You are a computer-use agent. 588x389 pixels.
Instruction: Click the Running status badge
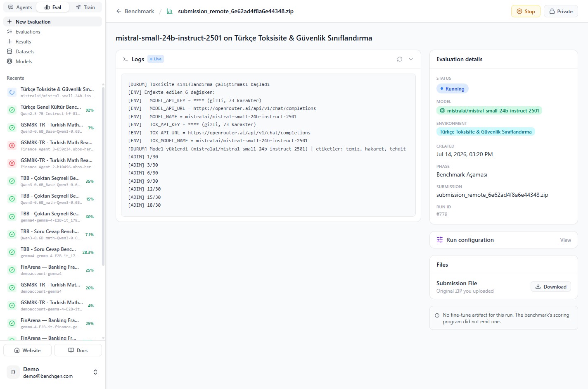tap(452, 88)
